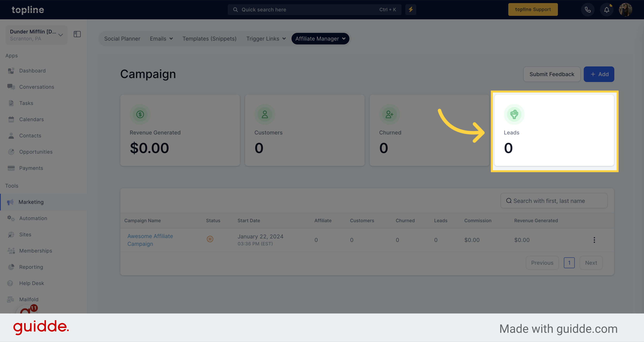Click the paused status icon of Awesome Affiliate Campaign

[x=210, y=239]
